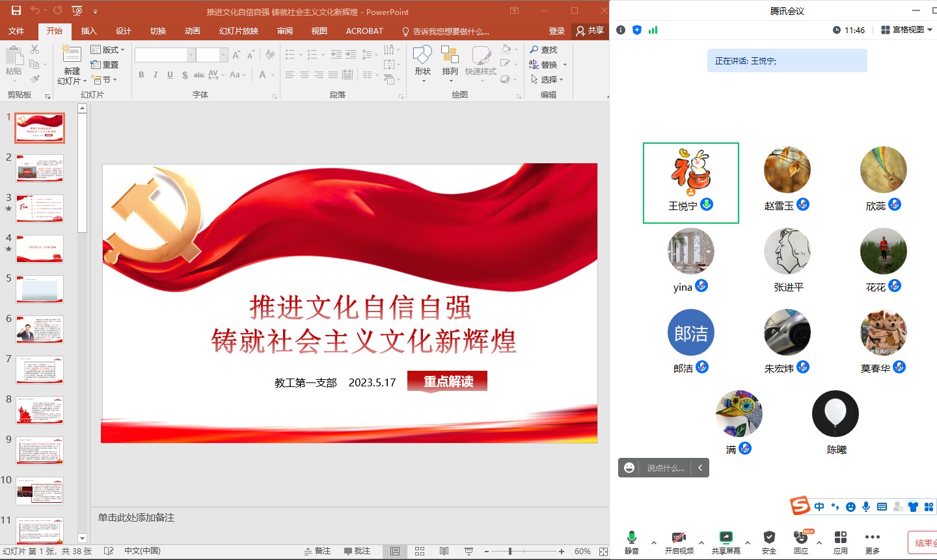
Task: Click the Tell Me search box
Action: pyautogui.click(x=446, y=31)
